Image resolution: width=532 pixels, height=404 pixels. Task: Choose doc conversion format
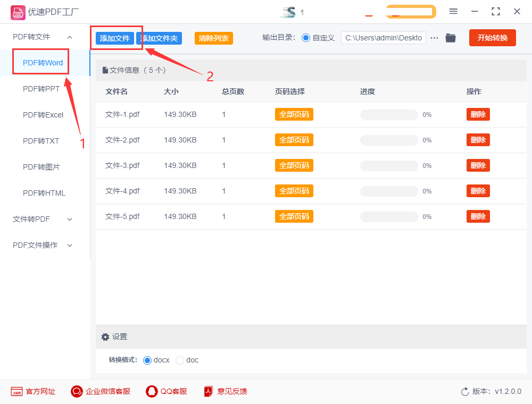click(x=180, y=360)
